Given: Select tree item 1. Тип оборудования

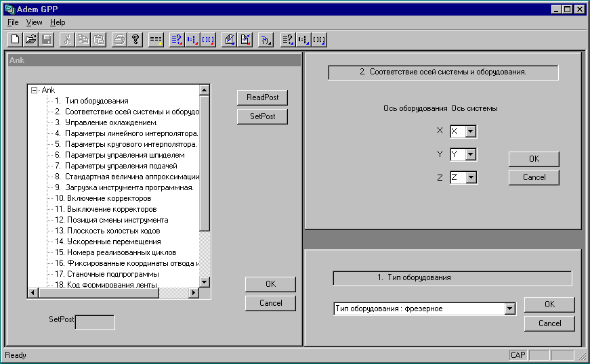Looking at the screenshot, I should (x=91, y=101).
